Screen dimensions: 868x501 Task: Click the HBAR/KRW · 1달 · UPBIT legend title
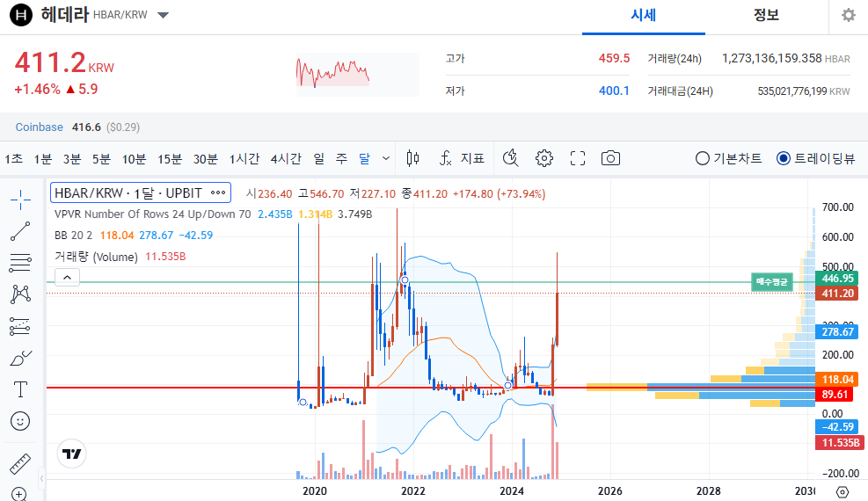pos(128,193)
